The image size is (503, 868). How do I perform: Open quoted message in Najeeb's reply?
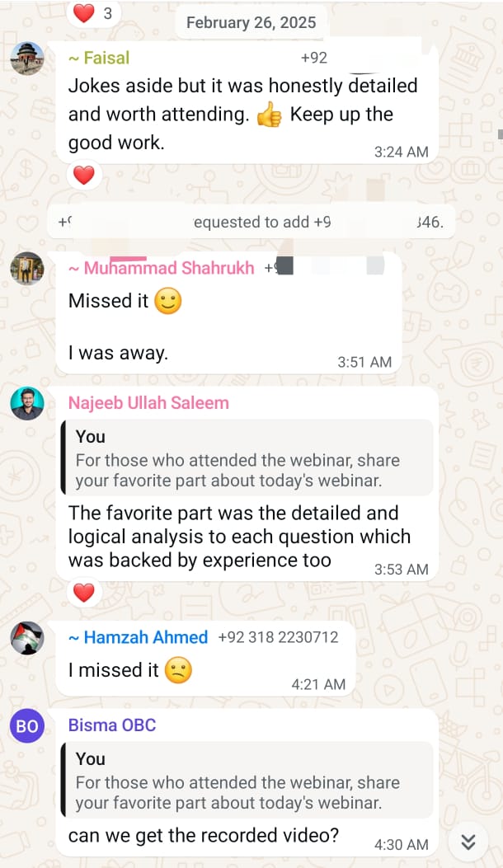coord(247,457)
